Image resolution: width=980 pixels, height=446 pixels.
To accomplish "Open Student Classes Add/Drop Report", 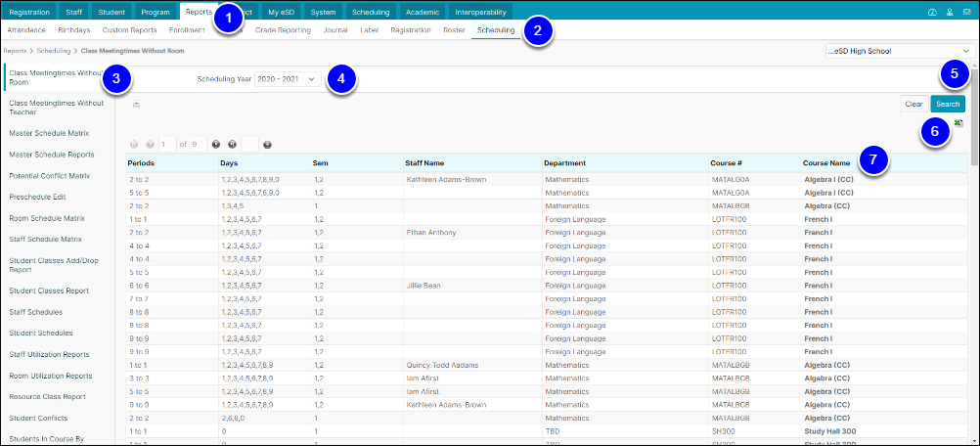I will click(54, 265).
